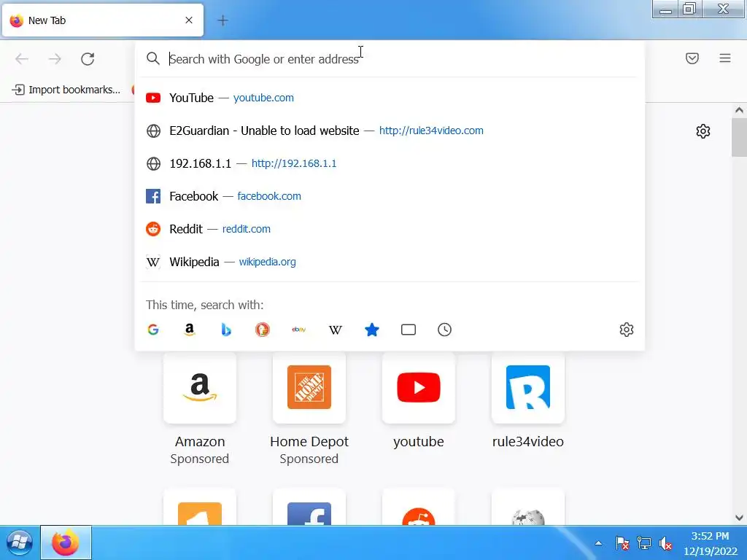The width and height of the screenshot is (747, 560).
Task: Search in History clock icon
Action: coord(444,330)
